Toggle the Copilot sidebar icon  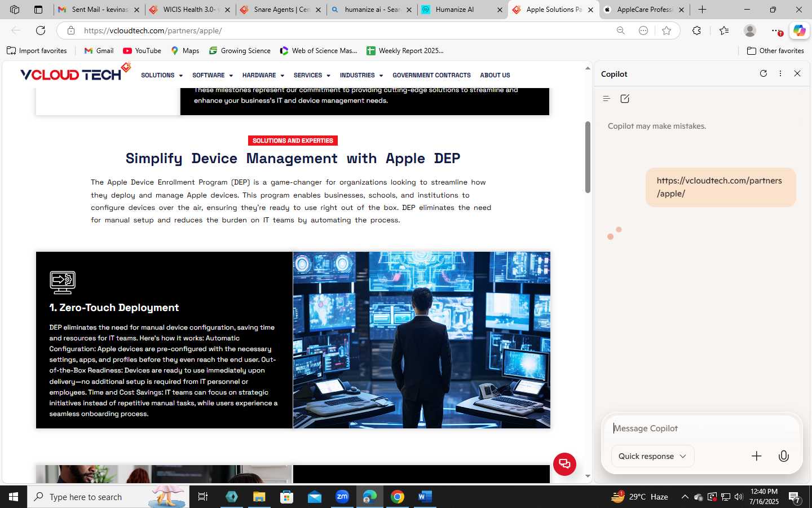(x=800, y=30)
